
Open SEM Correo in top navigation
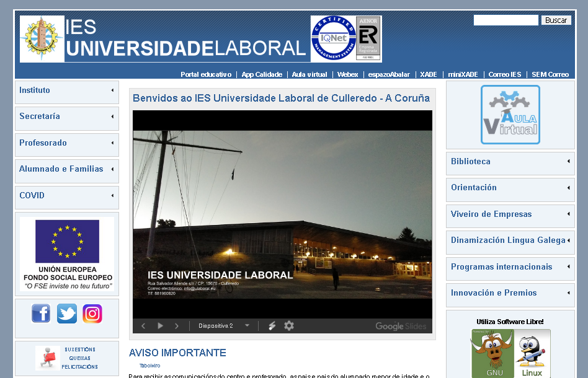tap(550, 74)
